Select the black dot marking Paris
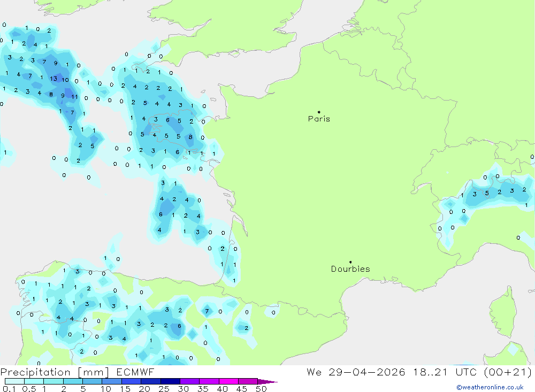This screenshot has width=535, height=392. click(x=319, y=112)
